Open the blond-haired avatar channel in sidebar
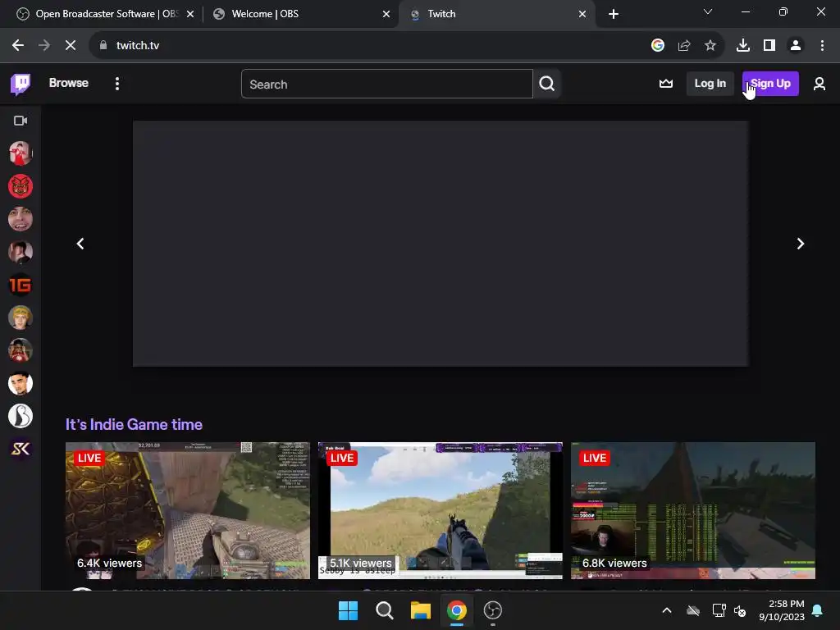840x630 pixels. pyautogui.click(x=21, y=317)
